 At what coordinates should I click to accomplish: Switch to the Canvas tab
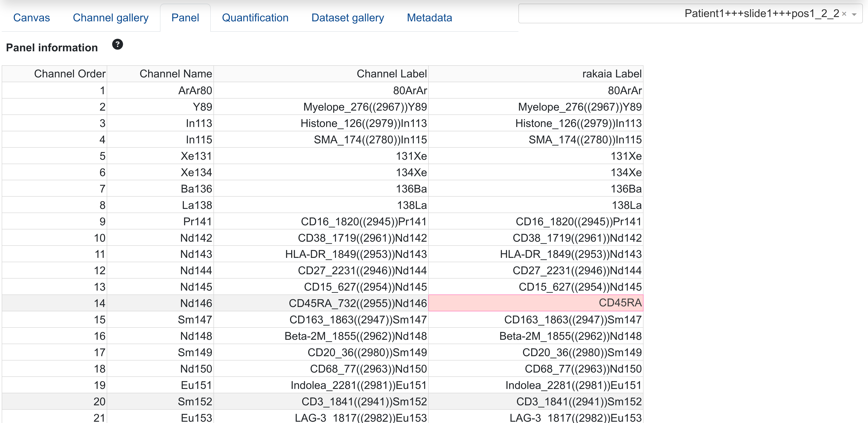(x=31, y=17)
